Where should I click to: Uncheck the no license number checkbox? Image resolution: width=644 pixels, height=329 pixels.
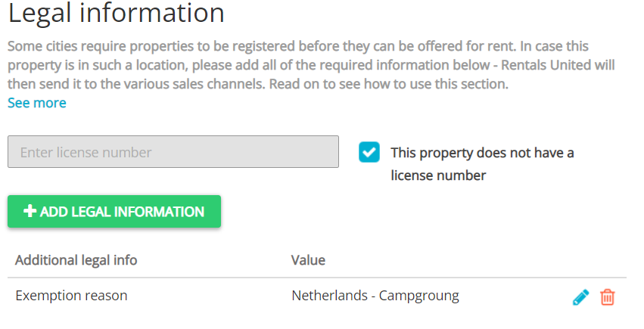pos(369,152)
